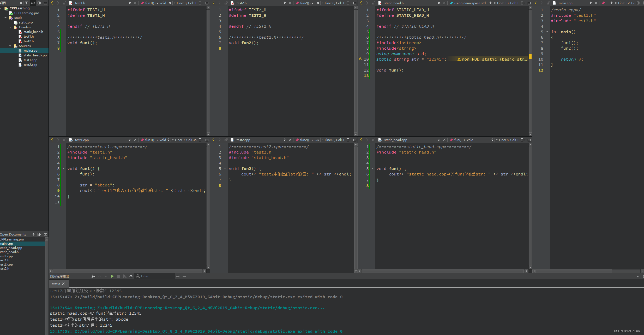Remove the test1.h editor split

point(207,3)
